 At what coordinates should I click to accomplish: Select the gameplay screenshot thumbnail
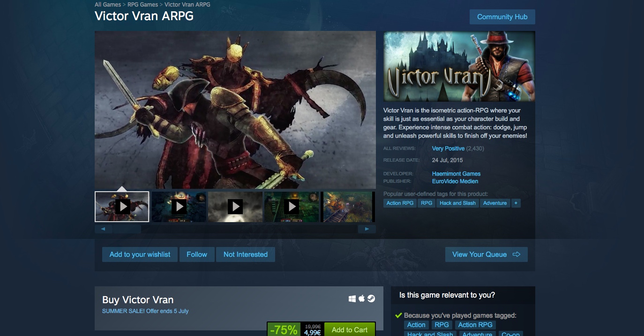[347, 206]
